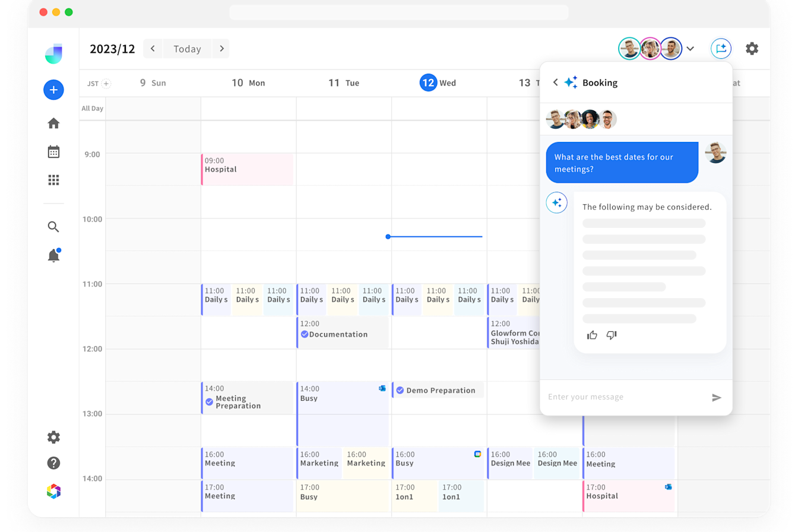The width and height of the screenshot is (798, 532).
Task: Select the 12 Wed current day header
Action: (x=438, y=83)
